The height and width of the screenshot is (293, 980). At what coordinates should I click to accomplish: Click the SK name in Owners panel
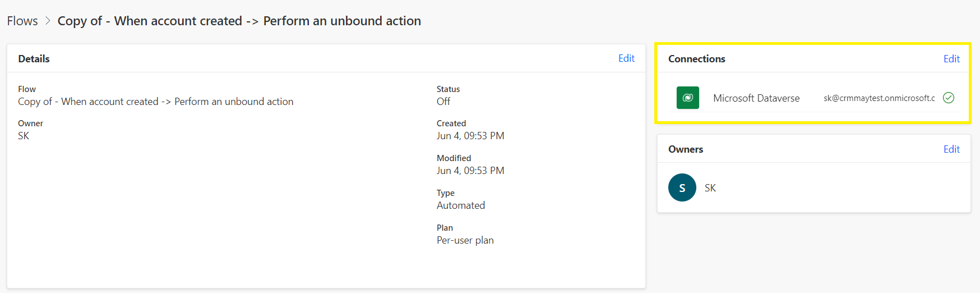pyautogui.click(x=710, y=188)
